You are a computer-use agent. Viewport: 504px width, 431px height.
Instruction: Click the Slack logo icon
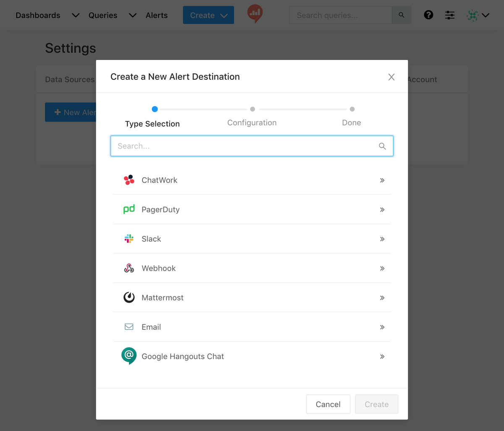129,239
